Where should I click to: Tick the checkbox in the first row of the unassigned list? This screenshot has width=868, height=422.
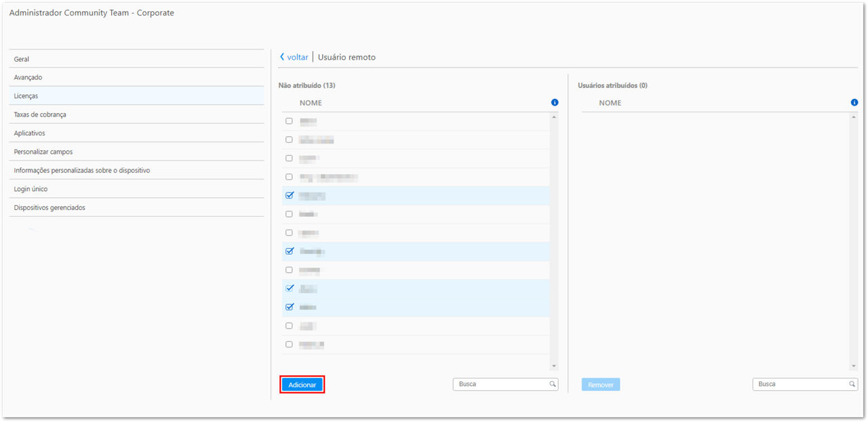289,121
